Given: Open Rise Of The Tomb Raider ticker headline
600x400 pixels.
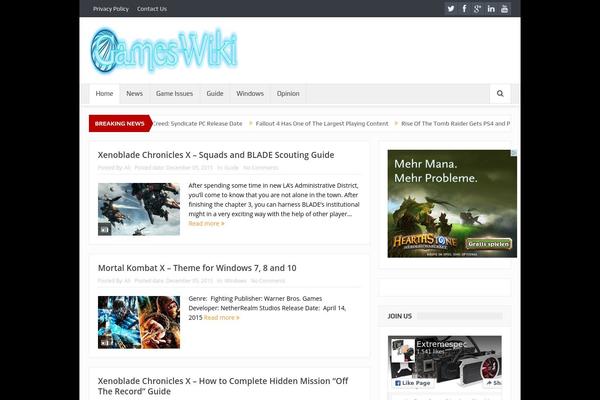Looking at the screenshot, I should [455, 124].
